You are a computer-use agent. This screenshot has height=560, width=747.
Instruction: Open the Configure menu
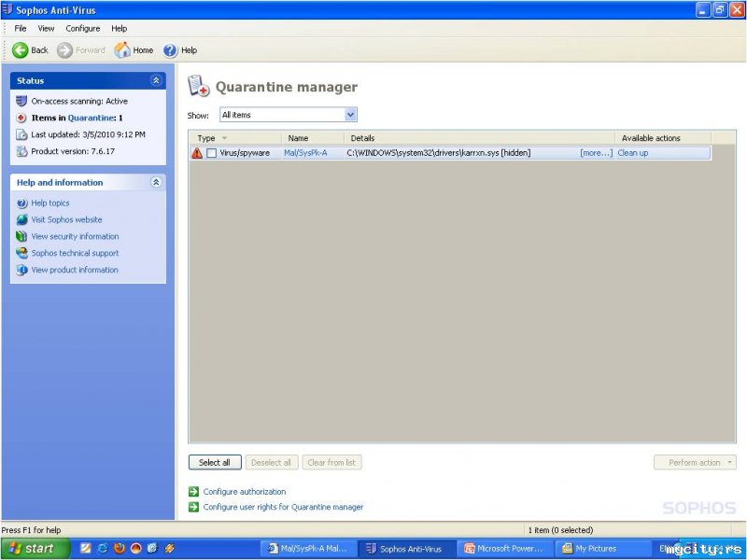[x=83, y=29]
